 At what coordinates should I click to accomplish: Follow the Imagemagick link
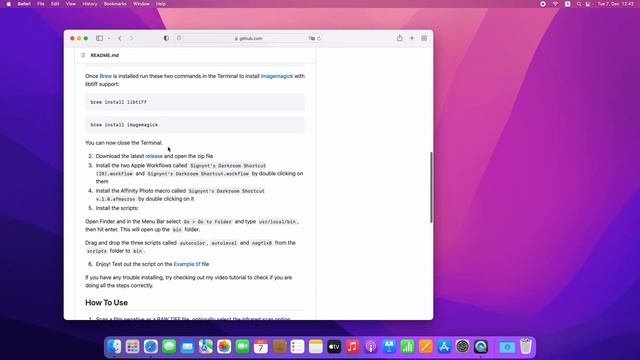coord(277,76)
